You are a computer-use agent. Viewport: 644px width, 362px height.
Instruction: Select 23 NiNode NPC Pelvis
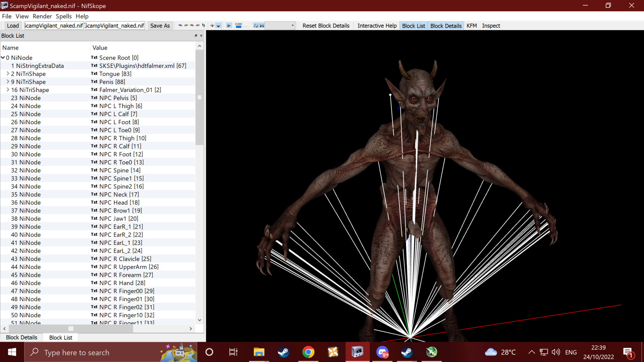coord(98,98)
